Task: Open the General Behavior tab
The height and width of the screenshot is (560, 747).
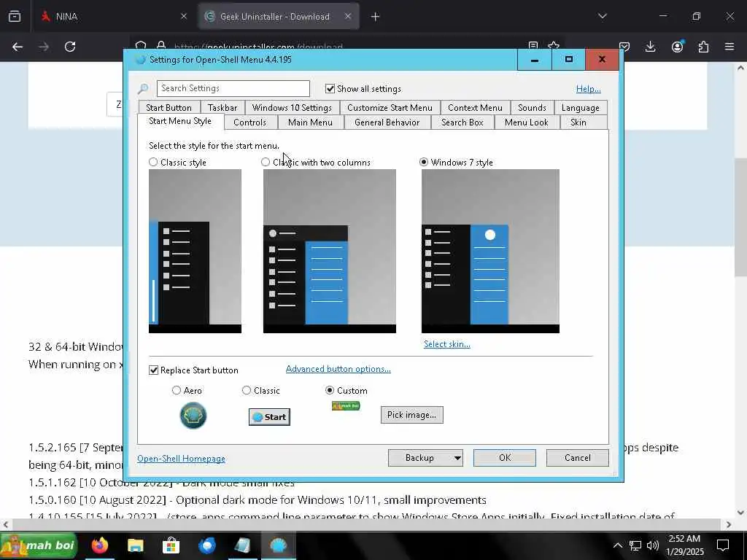Action: point(387,122)
